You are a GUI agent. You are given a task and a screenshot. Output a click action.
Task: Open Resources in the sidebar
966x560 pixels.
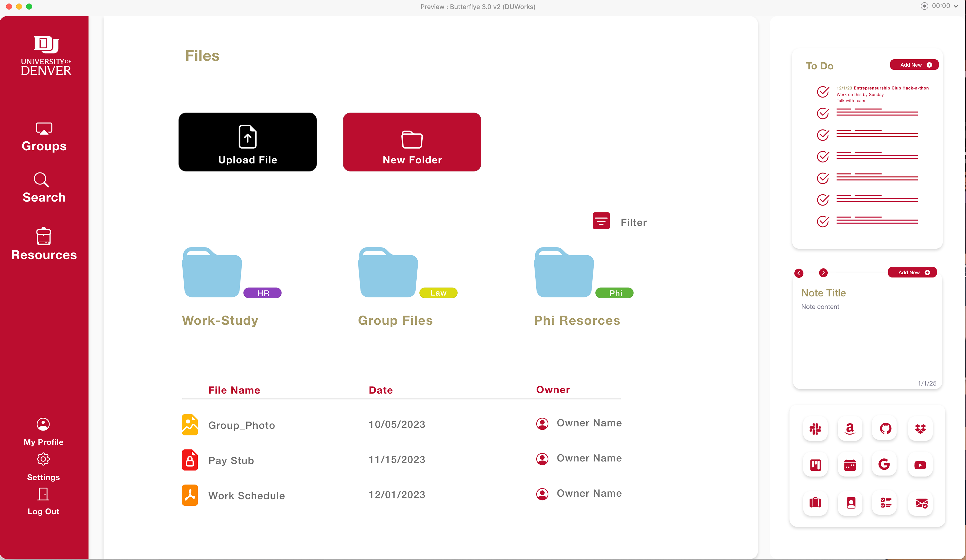44,244
